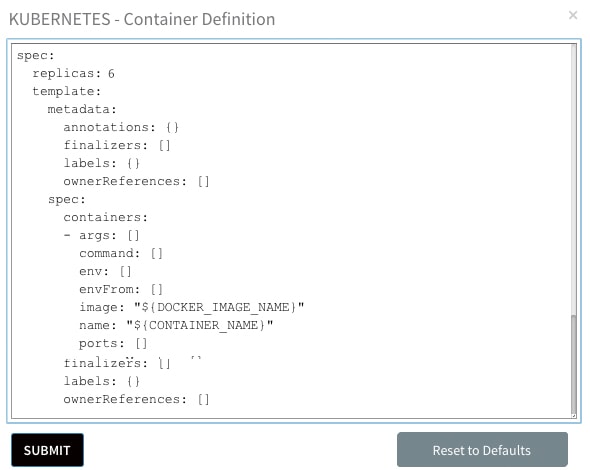Viewport: 590px width, 470px height.
Task: Click the image DOCKER_IMAGE_NAME line
Action: point(192,307)
